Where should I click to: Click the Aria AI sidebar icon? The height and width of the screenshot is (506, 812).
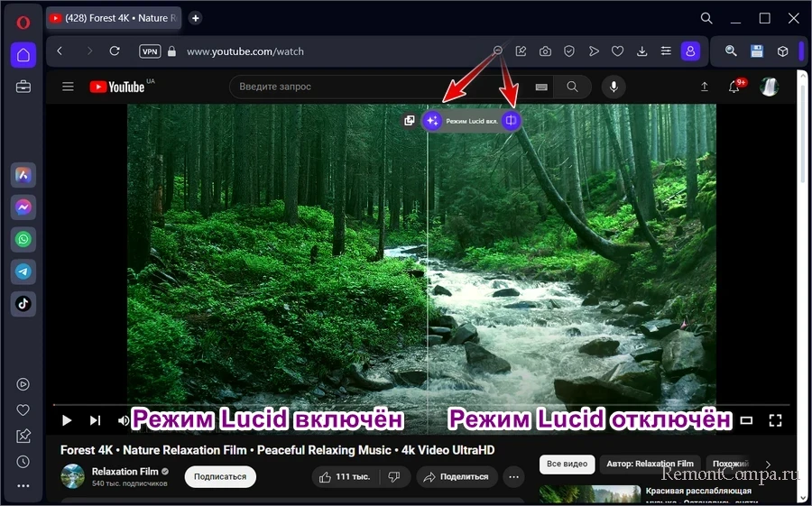(x=23, y=175)
